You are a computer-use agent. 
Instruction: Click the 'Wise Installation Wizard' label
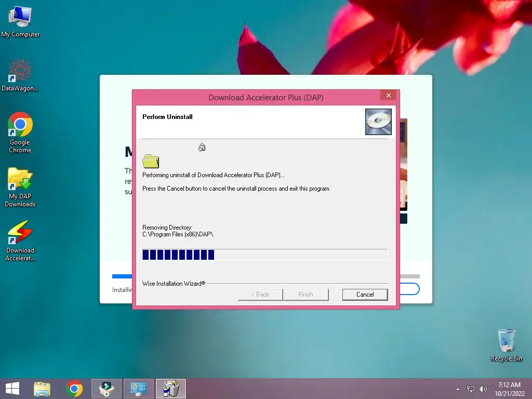(174, 284)
